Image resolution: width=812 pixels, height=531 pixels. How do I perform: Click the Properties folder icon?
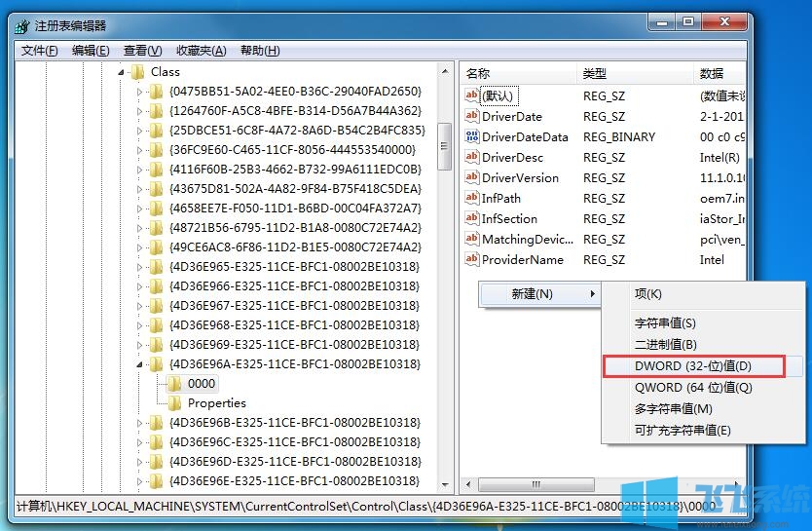(x=174, y=403)
